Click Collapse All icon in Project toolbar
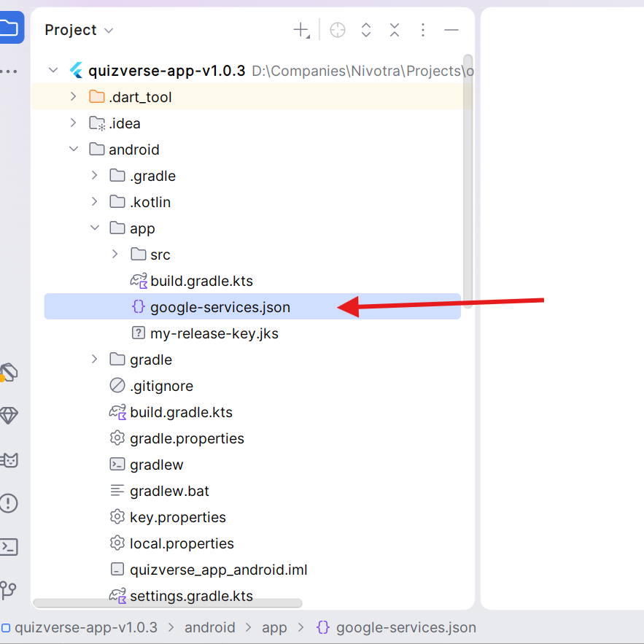This screenshot has height=644, width=644. pos(395,31)
